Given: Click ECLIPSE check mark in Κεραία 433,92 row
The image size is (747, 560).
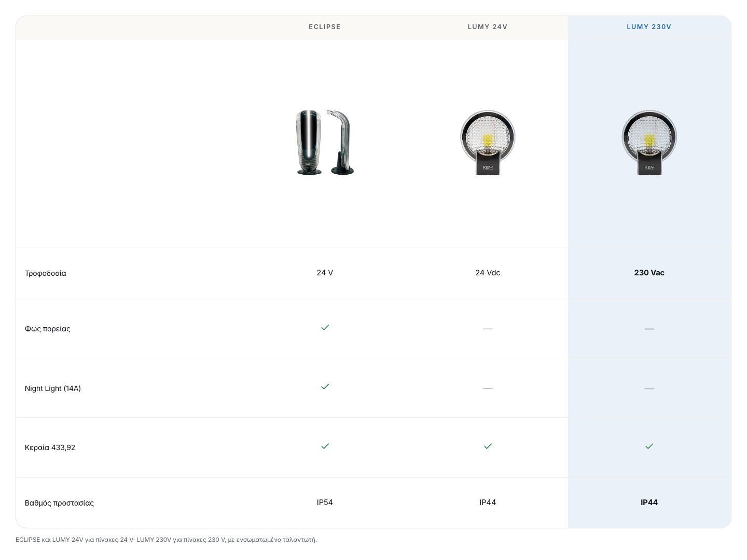Looking at the screenshot, I should point(325,446).
